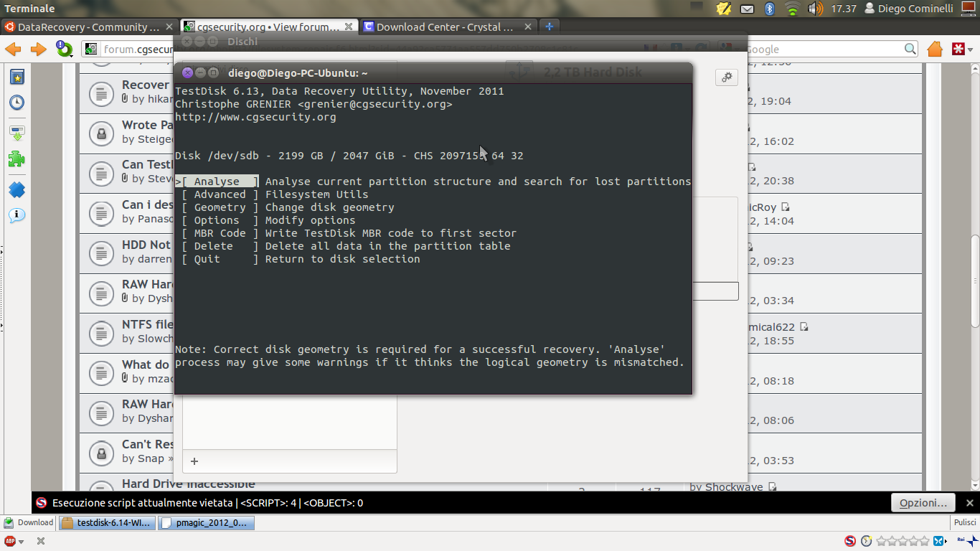980x551 pixels.
Task: Select the Advanced menu entry in TestDisk
Action: [220, 194]
